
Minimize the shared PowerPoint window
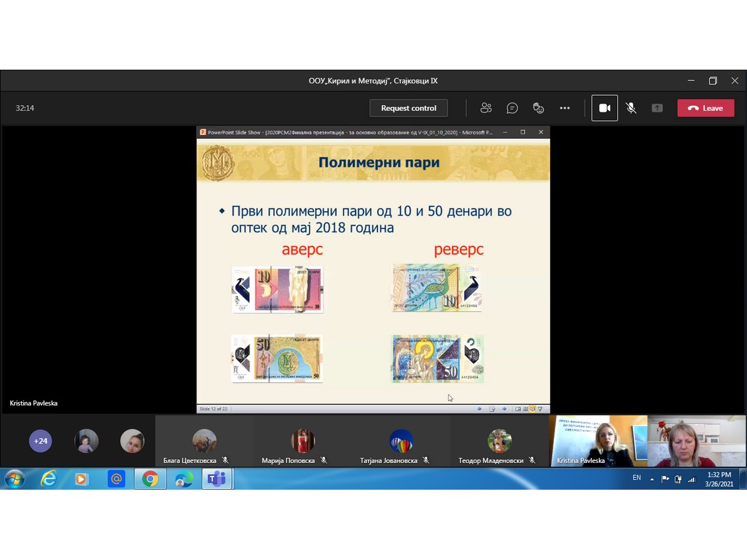505,132
